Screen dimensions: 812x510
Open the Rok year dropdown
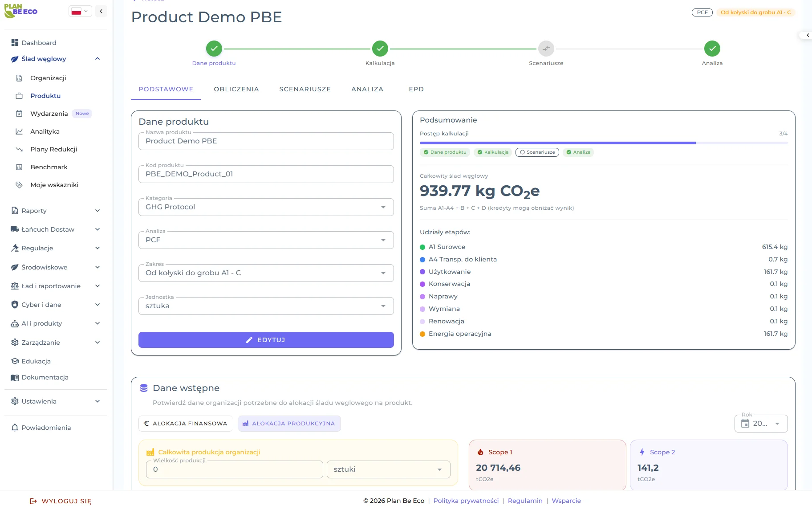coord(761,424)
